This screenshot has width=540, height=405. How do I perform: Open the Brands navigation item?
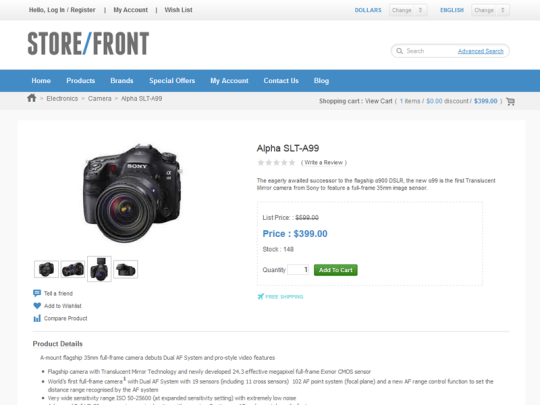[x=122, y=81]
